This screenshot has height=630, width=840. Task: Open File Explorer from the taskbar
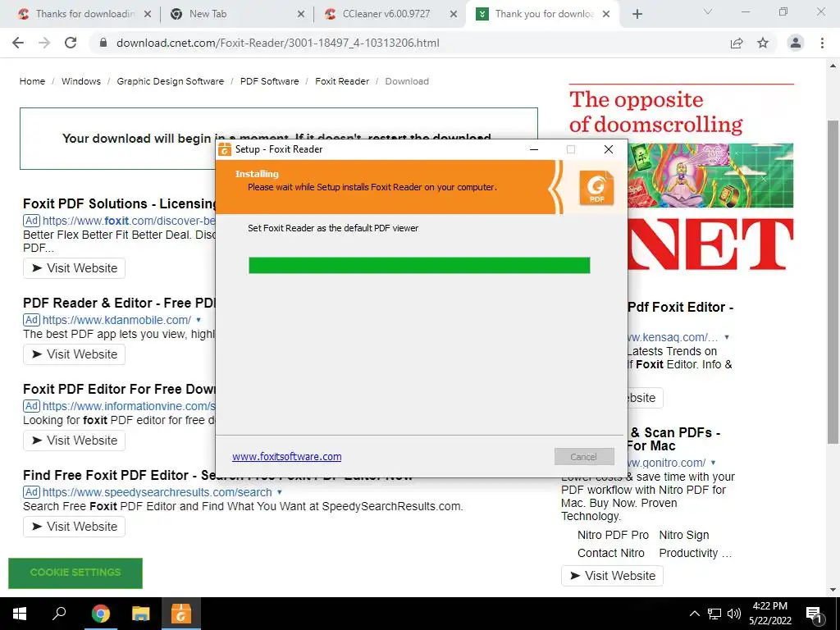141,614
